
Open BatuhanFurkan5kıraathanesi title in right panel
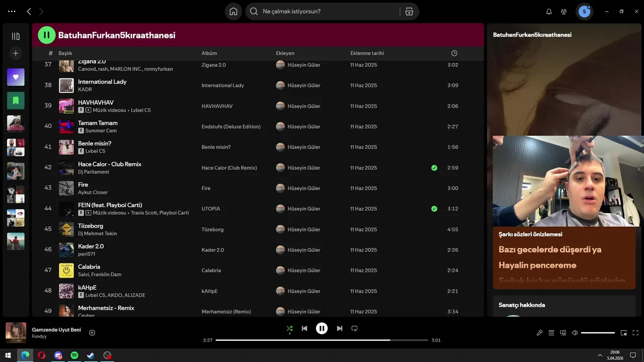pyautogui.click(x=532, y=35)
